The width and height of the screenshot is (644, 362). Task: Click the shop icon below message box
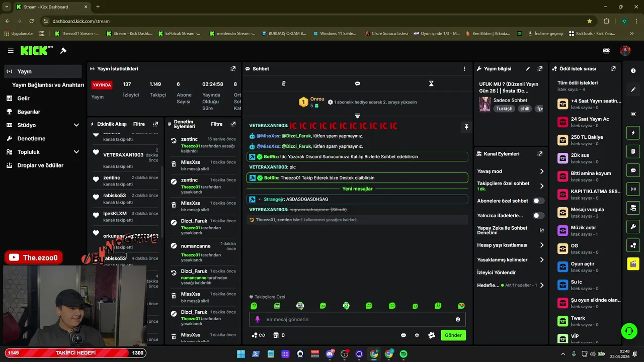click(276, 335)
